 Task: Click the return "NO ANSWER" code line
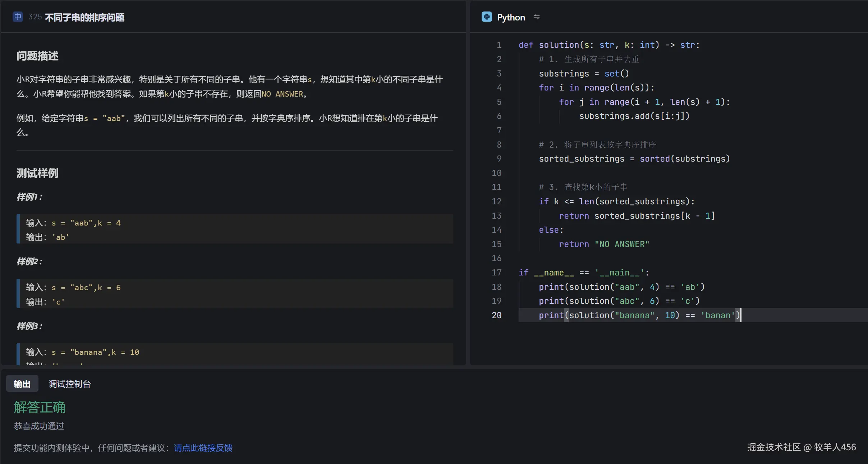(x=604, y=244)
